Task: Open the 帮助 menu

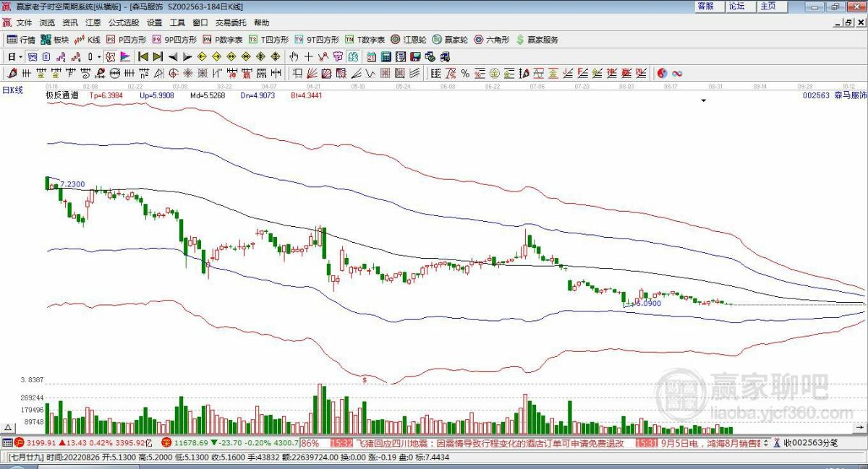Action: (261, 23)
